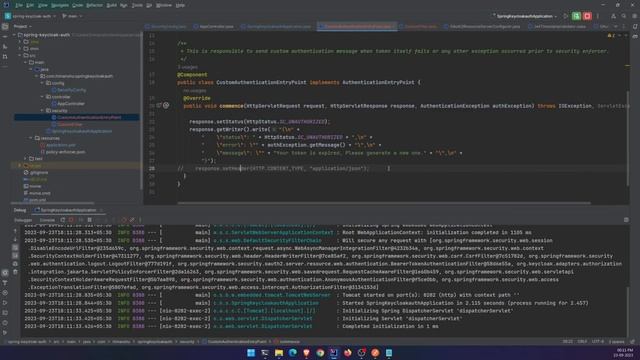This screenshot has width=640, height=360.
Task: Open the Search Everywhere magnifier icon
Action: 624,16
